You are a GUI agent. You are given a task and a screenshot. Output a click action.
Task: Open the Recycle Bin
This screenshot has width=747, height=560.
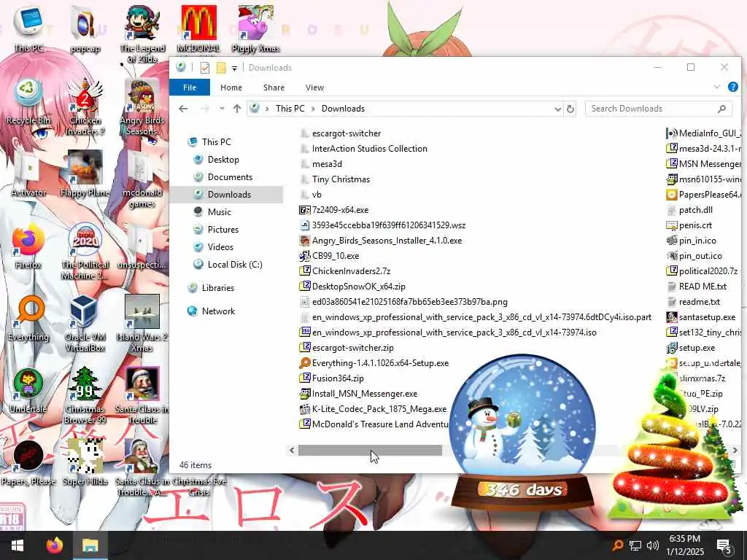pyautogui.click(x=28, y=101)
